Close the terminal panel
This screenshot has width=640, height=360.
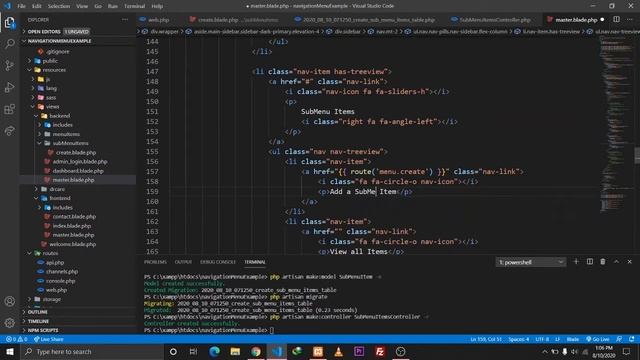coord(629,262)
